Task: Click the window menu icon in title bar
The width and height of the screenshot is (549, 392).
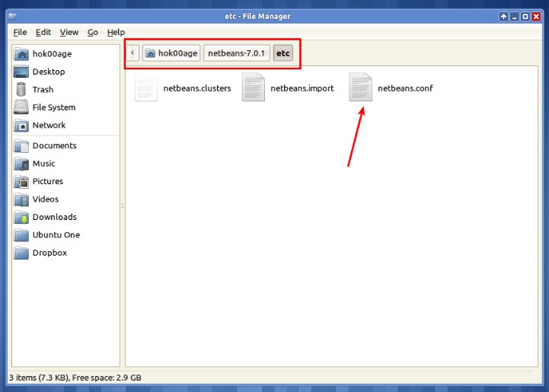Action: (13, 16)
